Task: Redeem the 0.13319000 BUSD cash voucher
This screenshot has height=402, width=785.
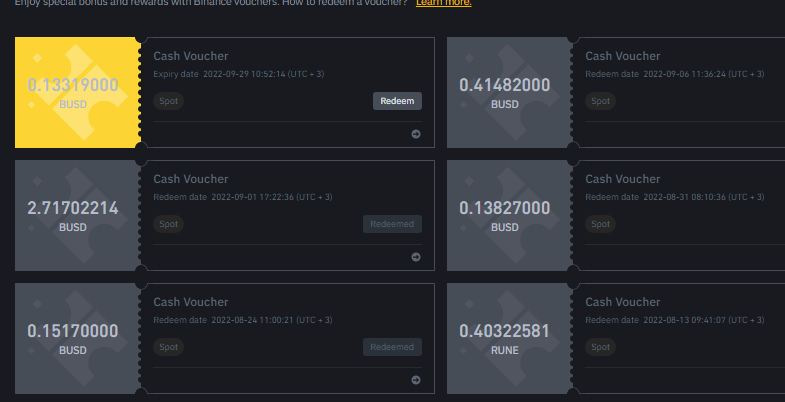Action: point(398,101)
